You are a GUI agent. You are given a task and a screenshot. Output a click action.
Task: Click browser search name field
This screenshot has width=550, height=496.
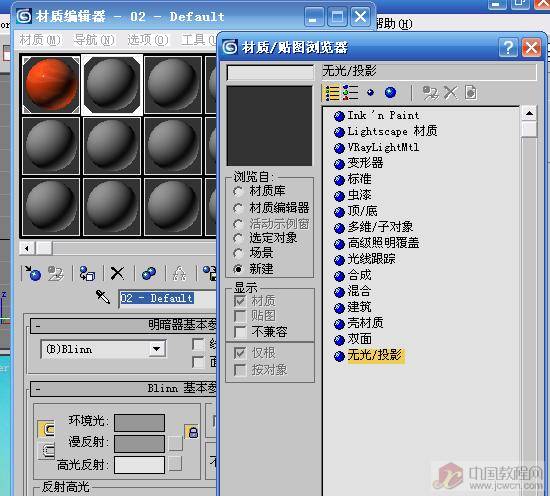(x=270, y=73)
